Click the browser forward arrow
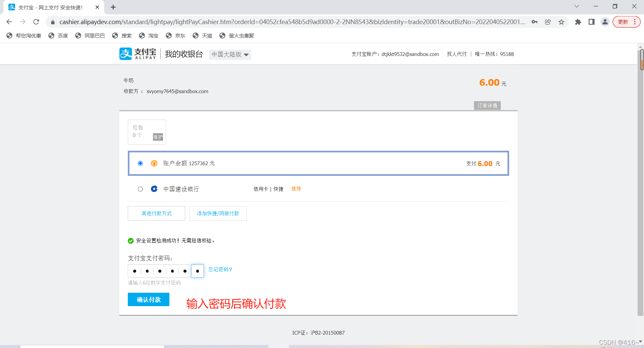Viewport: 644px width, 348px height. pos(22,22)
